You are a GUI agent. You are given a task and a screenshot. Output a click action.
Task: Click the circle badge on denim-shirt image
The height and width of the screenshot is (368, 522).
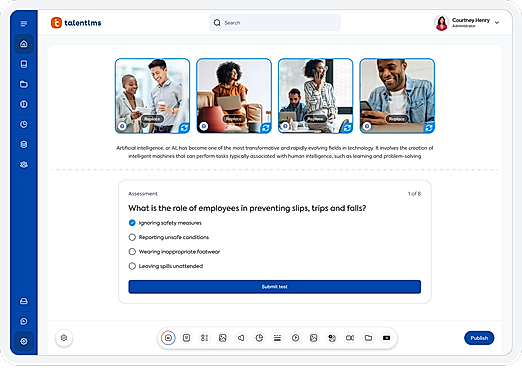367,126
